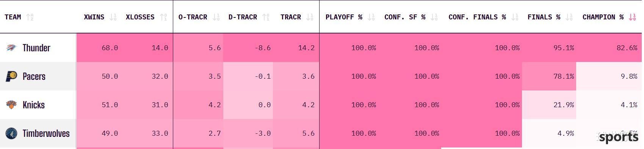Sort by TRACR column icon
Screen dimensions: 644x149
pos(310,17)
